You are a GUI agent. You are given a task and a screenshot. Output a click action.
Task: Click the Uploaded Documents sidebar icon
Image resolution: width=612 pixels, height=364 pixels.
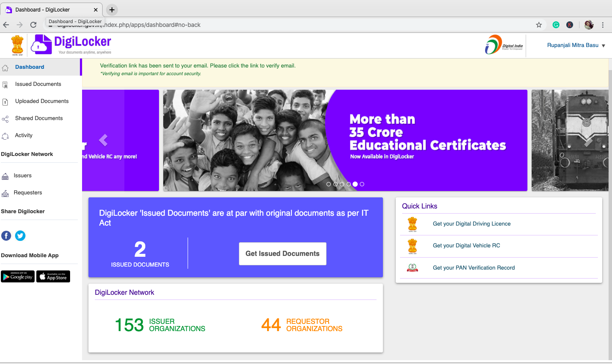[5, 102]
